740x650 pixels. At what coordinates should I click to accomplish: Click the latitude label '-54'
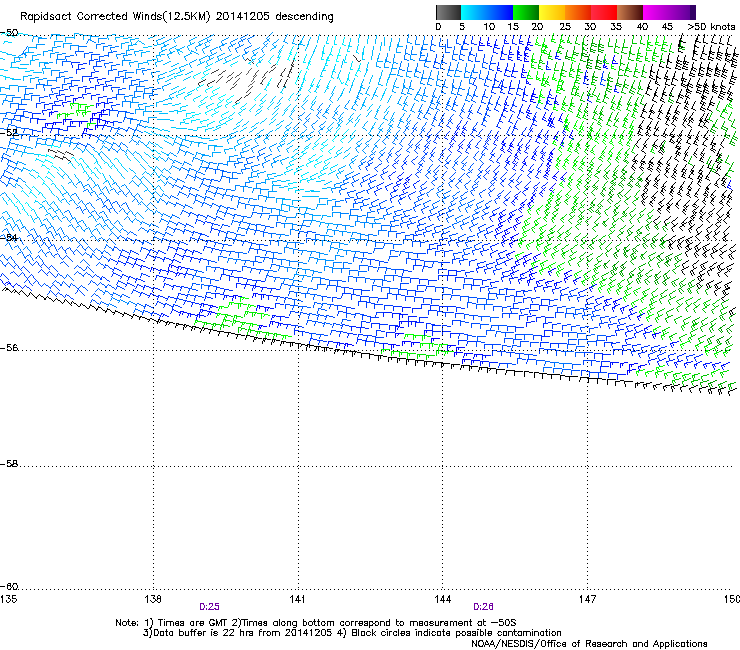(9, 237)
